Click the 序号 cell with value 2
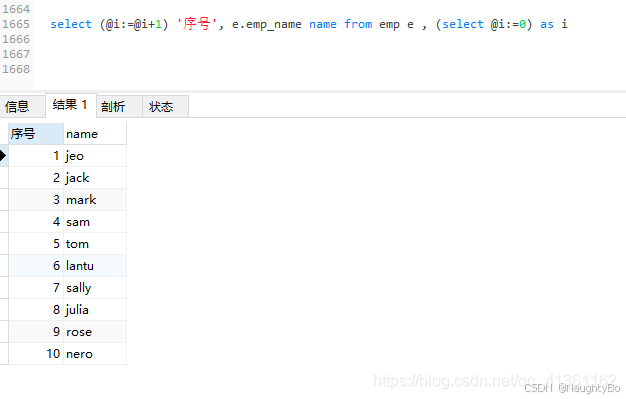The height and width of the screenshot is (399, 626). 36,178
